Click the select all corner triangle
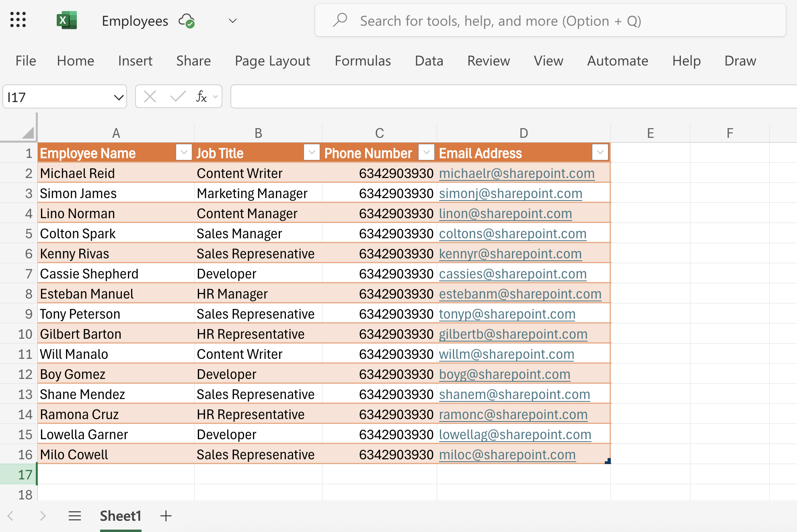The height and width of the screenshot is (532, 797). point(27,133)
